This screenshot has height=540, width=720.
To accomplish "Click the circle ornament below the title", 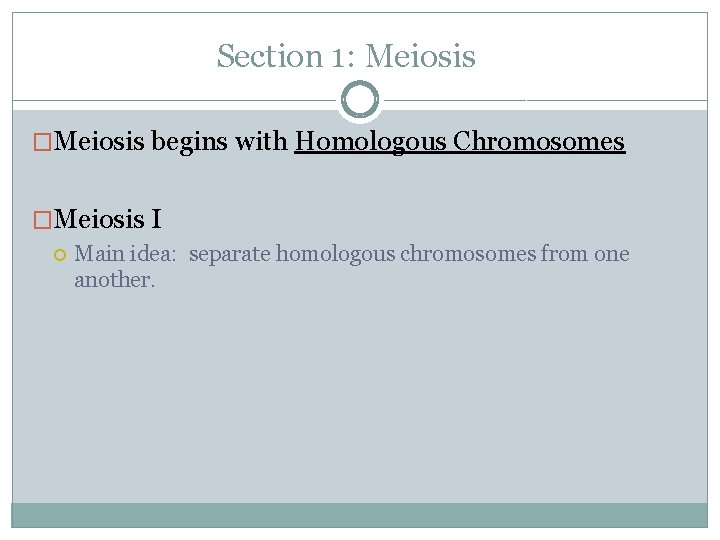I will pos(360,100).
